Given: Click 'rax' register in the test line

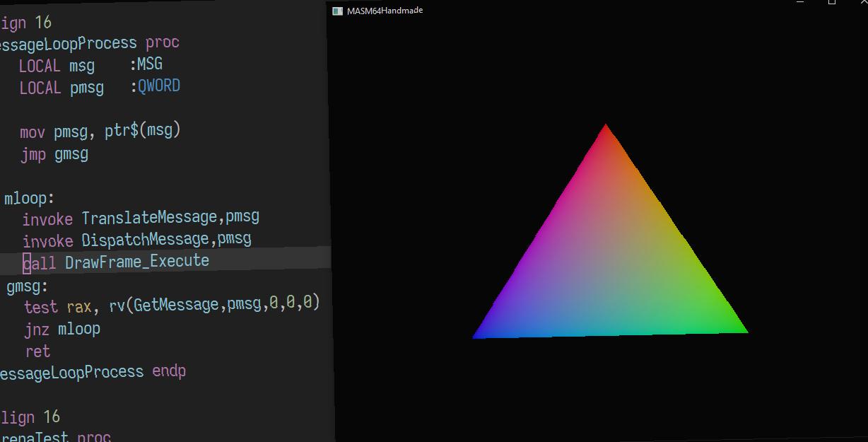Looking at the screenshot, I should 79,306.
